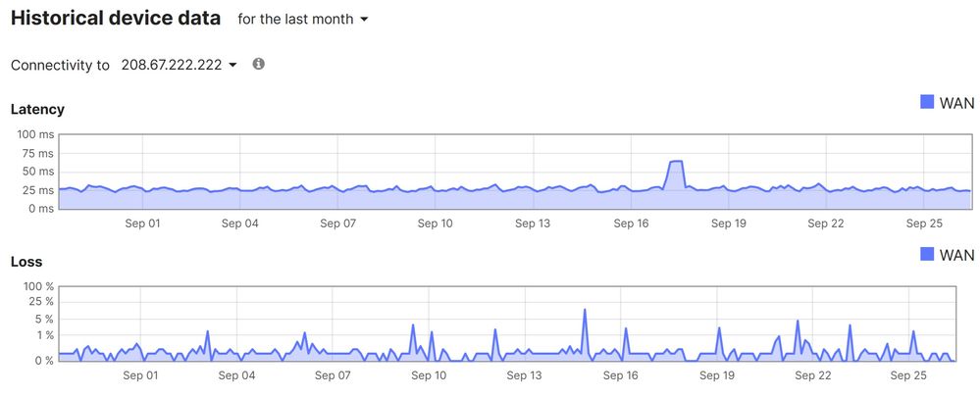Click the WAN color swatch in Latency legend
Image resolution: width=980 pixels, height=398 pixels.
(x=927, y=102)
